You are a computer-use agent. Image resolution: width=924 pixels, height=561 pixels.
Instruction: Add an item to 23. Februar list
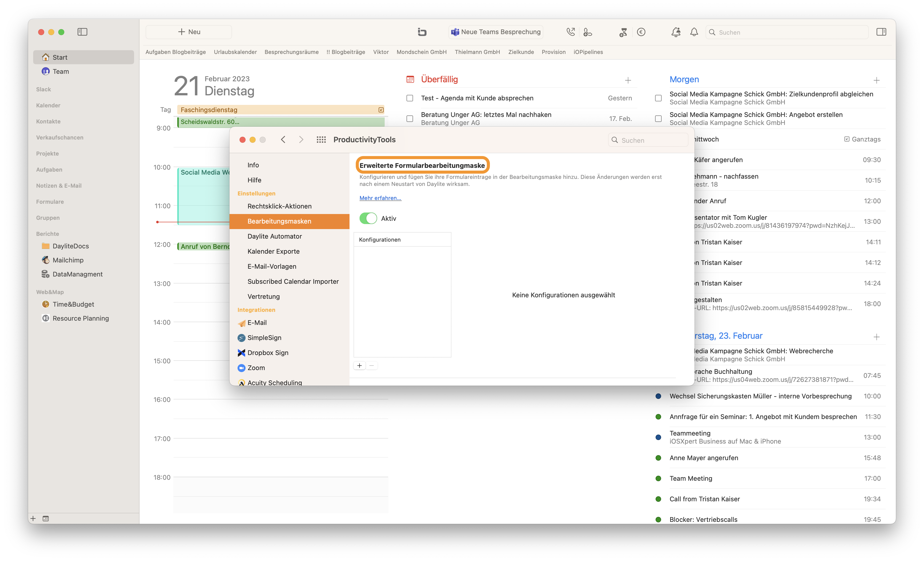(x=876, y=337)
